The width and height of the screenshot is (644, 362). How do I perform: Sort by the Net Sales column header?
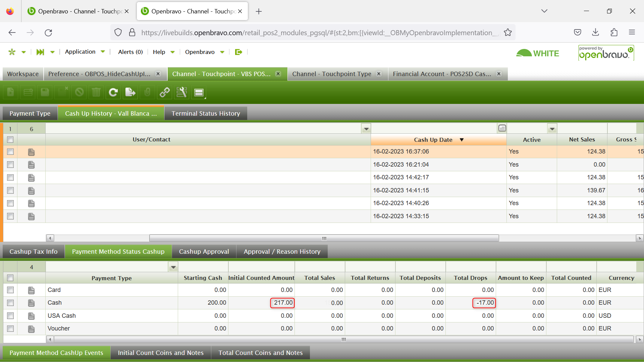pos(582,140)
